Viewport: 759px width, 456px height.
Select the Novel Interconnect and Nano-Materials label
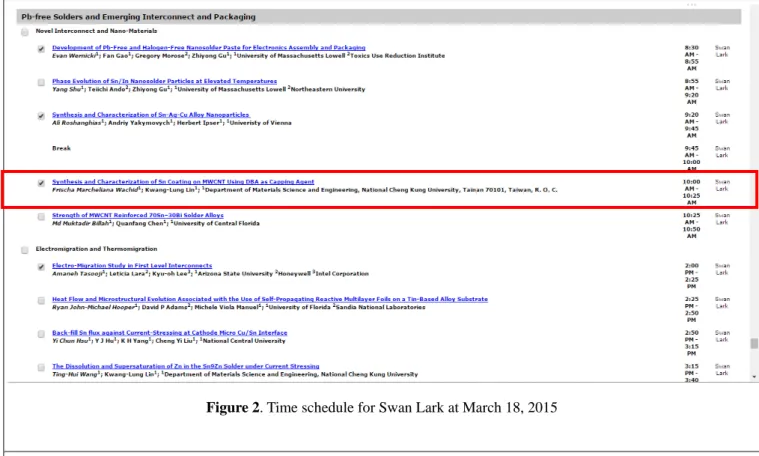pos(96,31)
